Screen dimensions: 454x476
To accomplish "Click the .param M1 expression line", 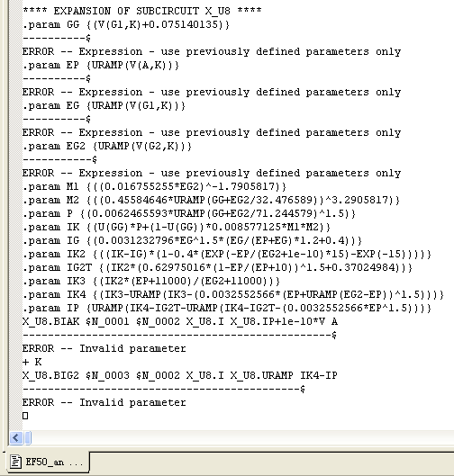I will coord(154,186).
